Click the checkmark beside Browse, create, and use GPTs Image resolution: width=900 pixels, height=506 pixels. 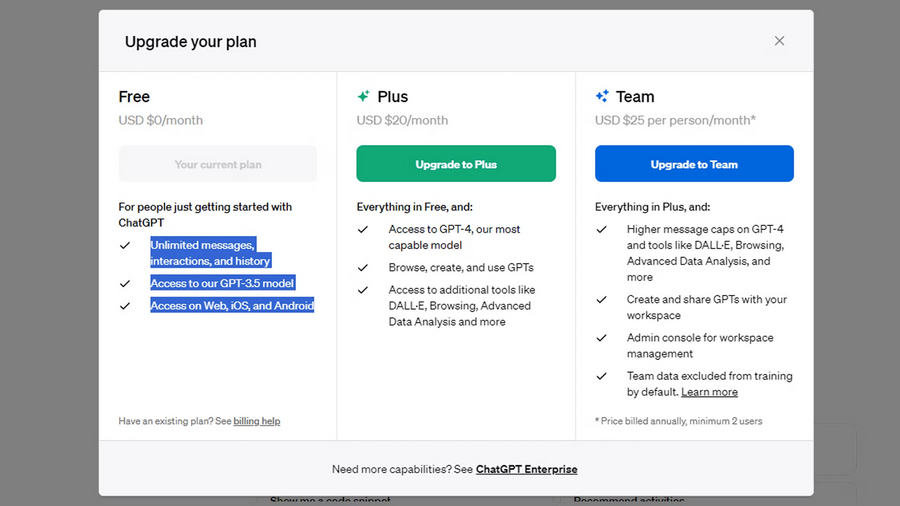[x=363, y=268]
